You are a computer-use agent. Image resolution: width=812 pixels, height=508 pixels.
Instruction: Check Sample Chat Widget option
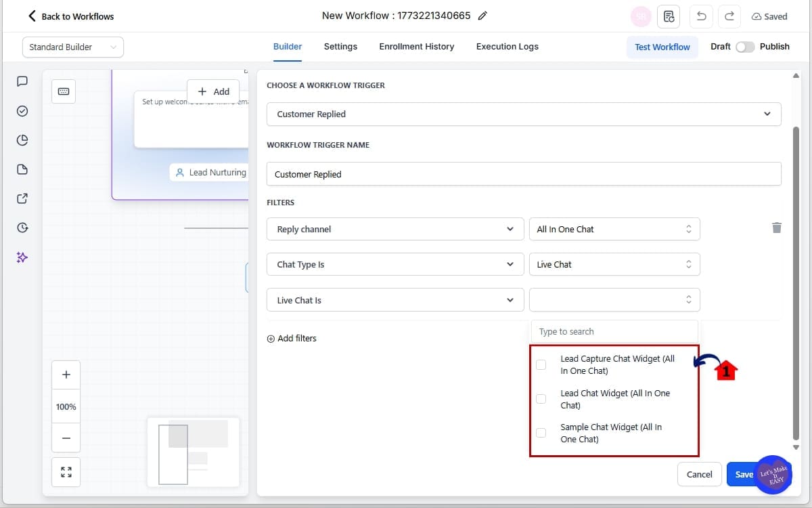(x=541, y=433)
